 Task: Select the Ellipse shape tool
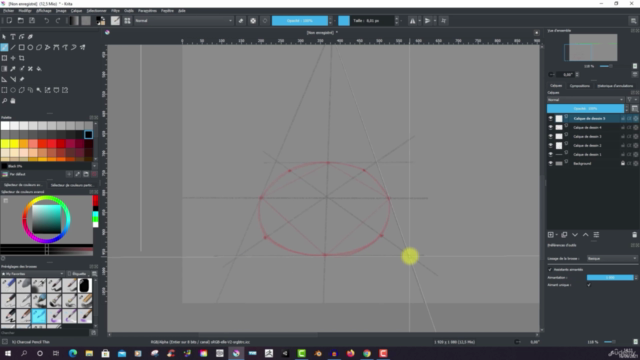click(30, 47)
